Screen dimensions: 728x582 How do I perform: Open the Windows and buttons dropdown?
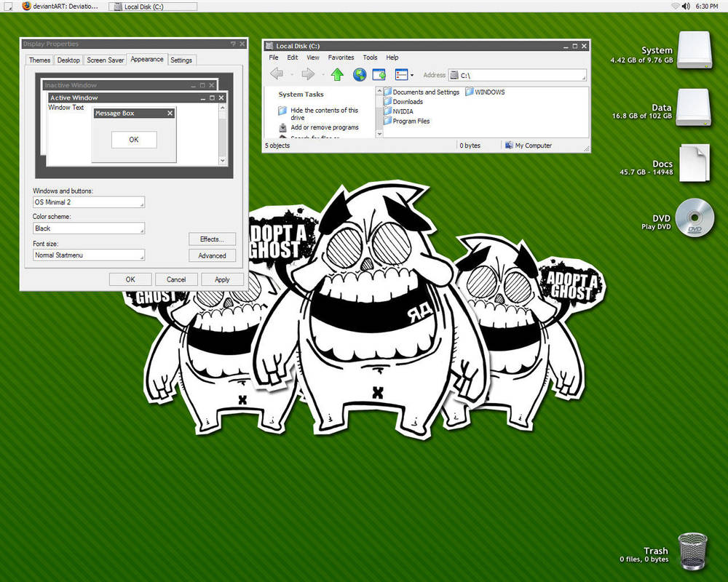(x=89, y=202)
